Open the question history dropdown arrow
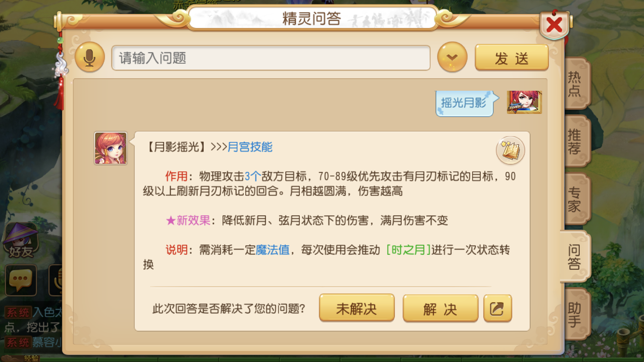The width and height of the screenshot is (644, 362). (452, 57)
